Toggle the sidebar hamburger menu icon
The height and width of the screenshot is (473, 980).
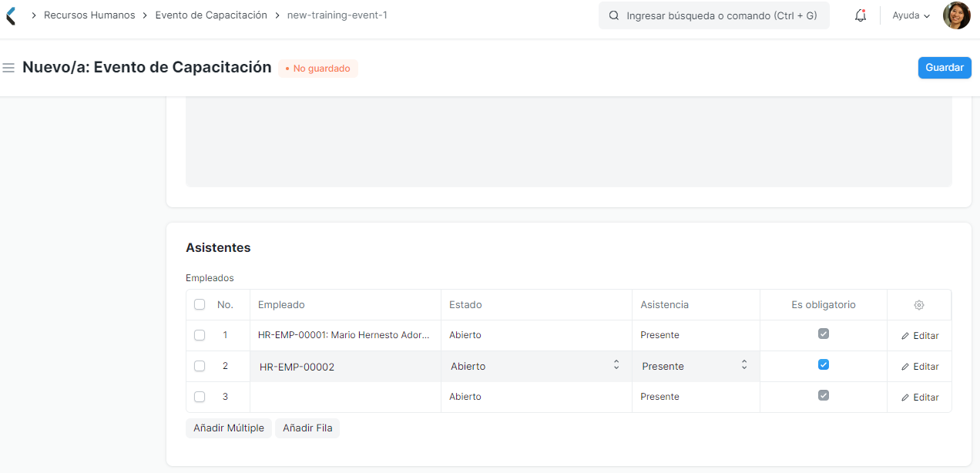[x=9, y=68]
